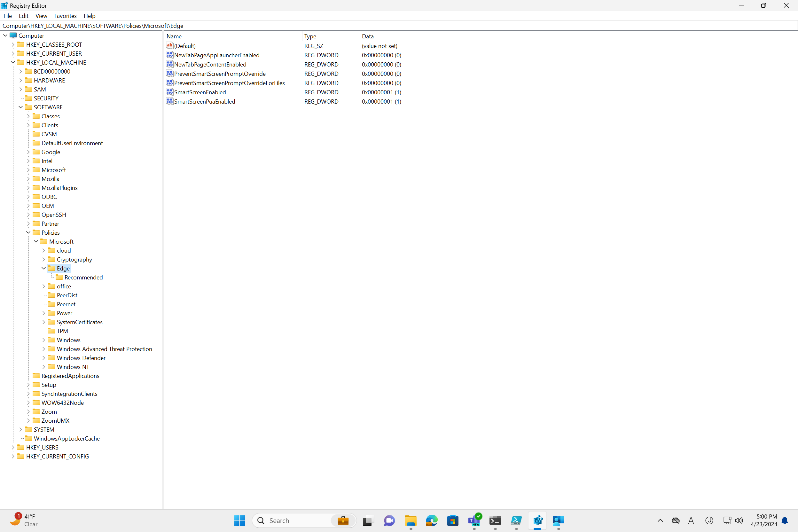Open Microsoft Edge from the taskbar

(x=431, y=520)
